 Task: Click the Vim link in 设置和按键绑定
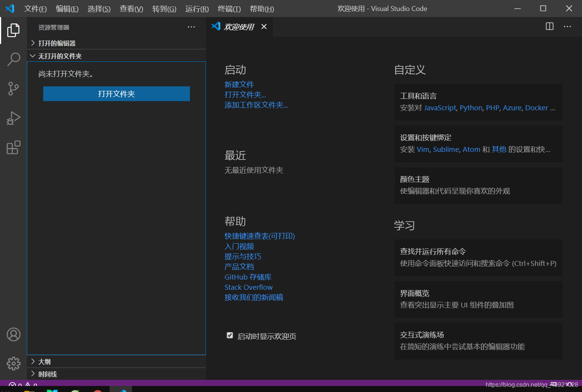tap(423, 150)
